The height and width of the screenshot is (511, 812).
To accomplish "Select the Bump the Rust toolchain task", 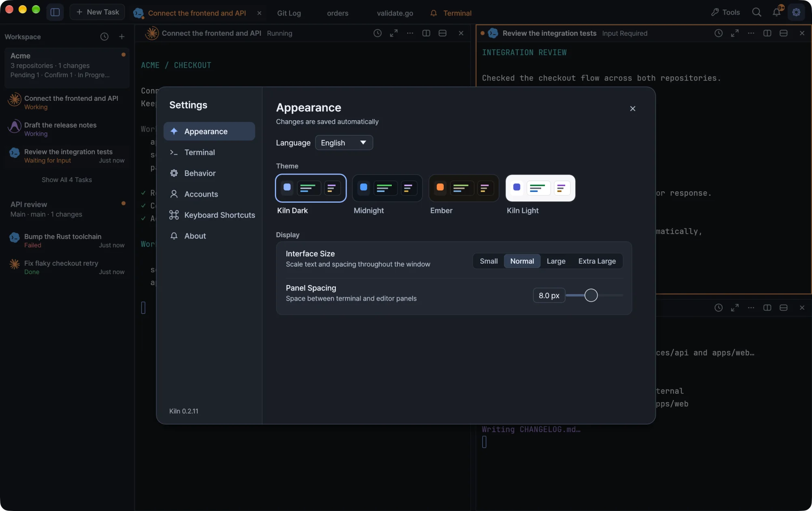I will [67, 240].
